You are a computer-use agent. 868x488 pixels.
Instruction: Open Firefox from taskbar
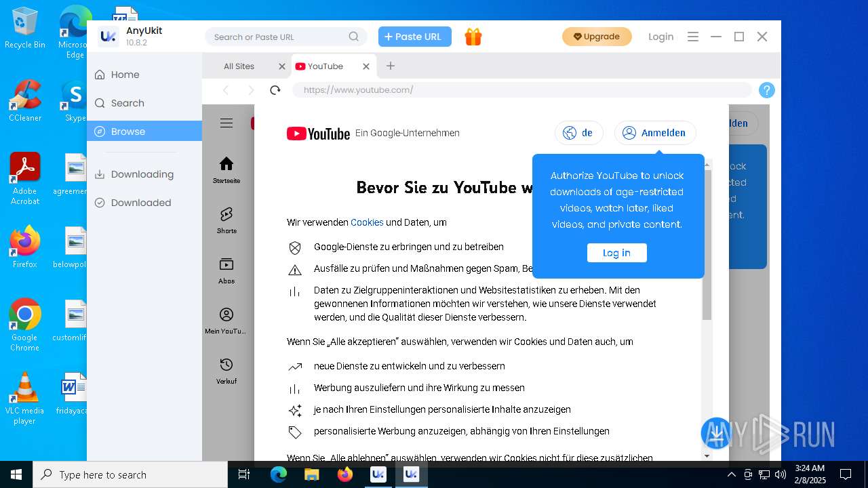click(x=344, y=474)
